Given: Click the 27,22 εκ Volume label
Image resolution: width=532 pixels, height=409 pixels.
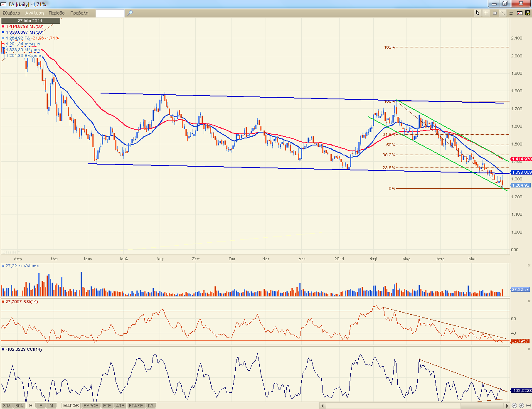Looking at the screenshot, I should tap(21, 266).
